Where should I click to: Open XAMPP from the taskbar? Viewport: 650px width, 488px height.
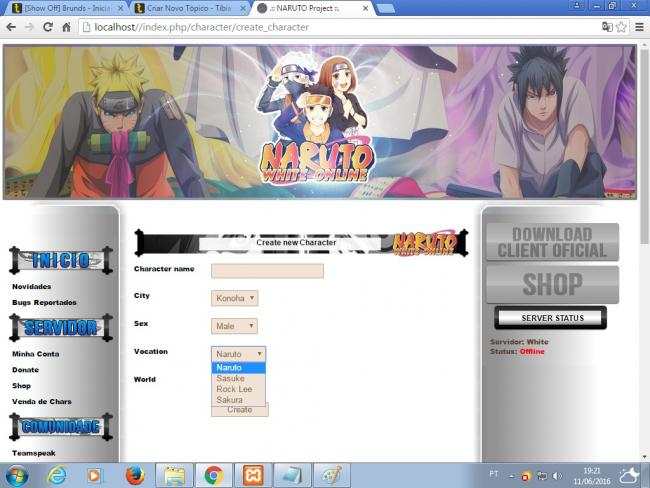click(253, 476)
